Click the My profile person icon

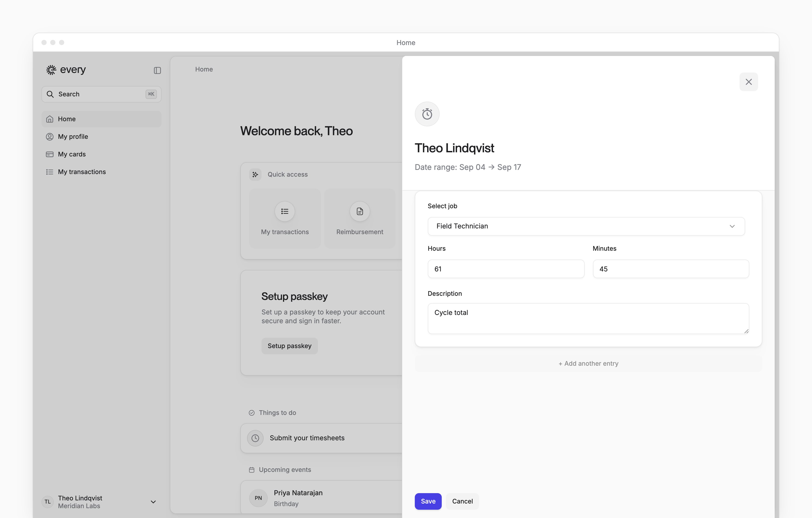point(49,136)
